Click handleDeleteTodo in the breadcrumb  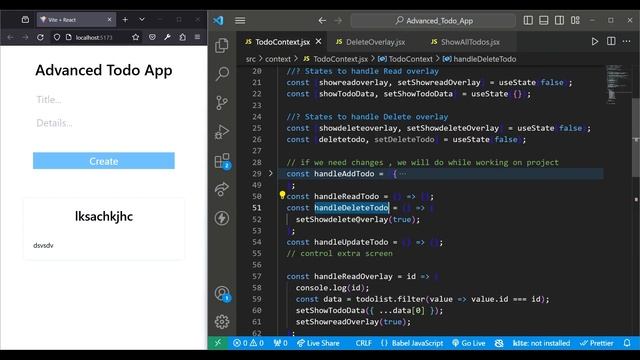click(x=480, y=59)
